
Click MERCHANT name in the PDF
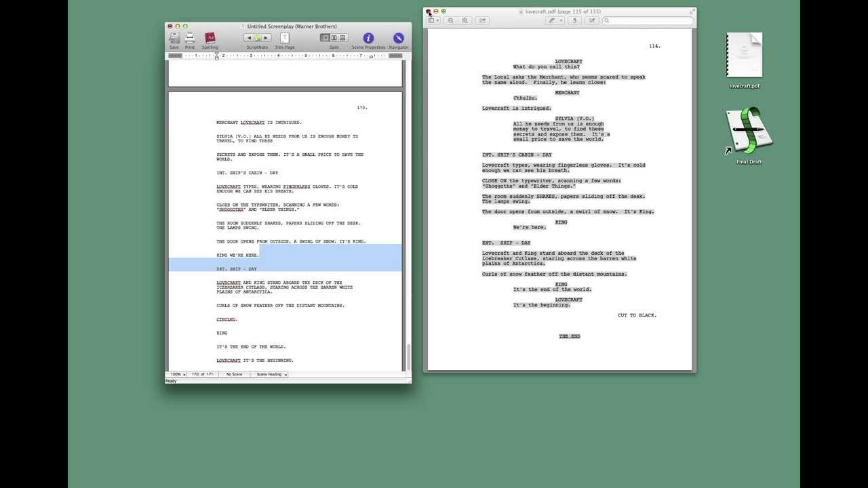567,93
